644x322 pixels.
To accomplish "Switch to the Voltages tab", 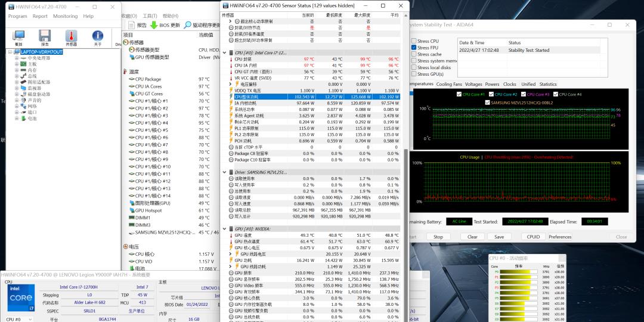I will [473, 84].
